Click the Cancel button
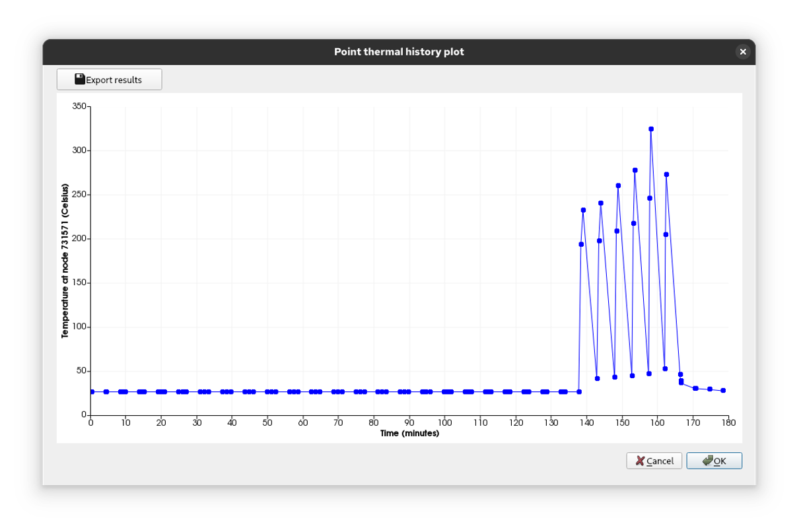 pos(654,461)
